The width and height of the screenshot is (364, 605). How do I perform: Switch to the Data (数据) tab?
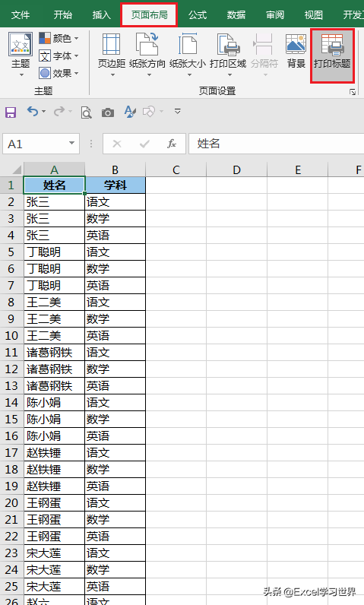[x=236, y=14]
